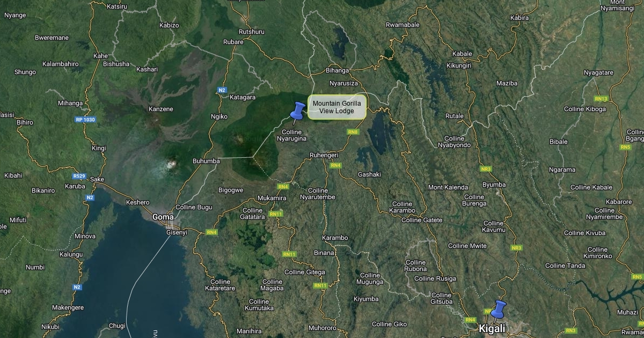Click the Kigali city label

tap(492, 328)
